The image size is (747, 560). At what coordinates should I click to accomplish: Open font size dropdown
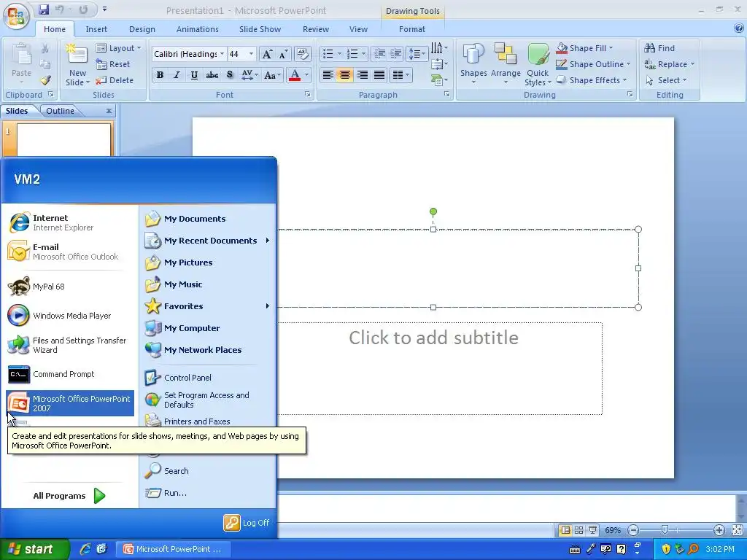251,54
